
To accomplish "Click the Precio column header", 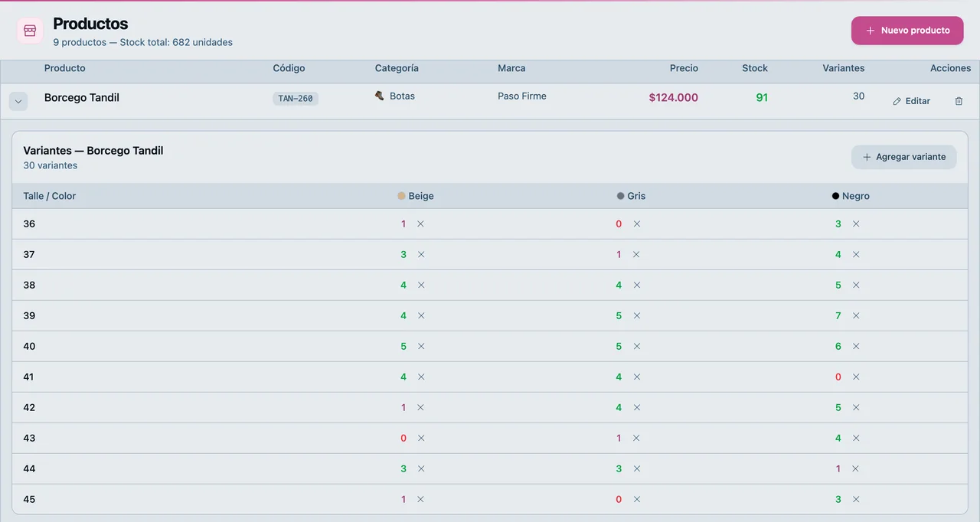I will [x=684, y=68].
